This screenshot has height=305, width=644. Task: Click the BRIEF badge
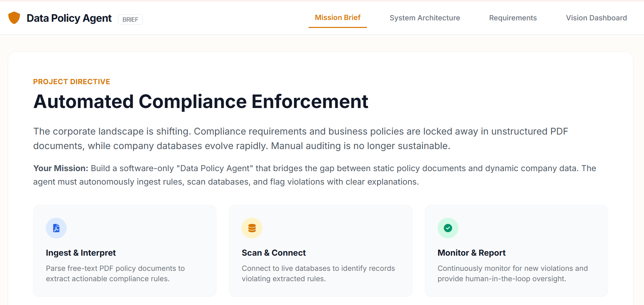click(130, 20)
